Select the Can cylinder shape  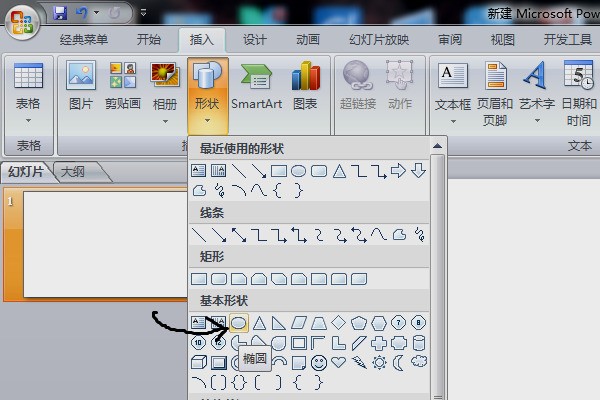point(419,342)
